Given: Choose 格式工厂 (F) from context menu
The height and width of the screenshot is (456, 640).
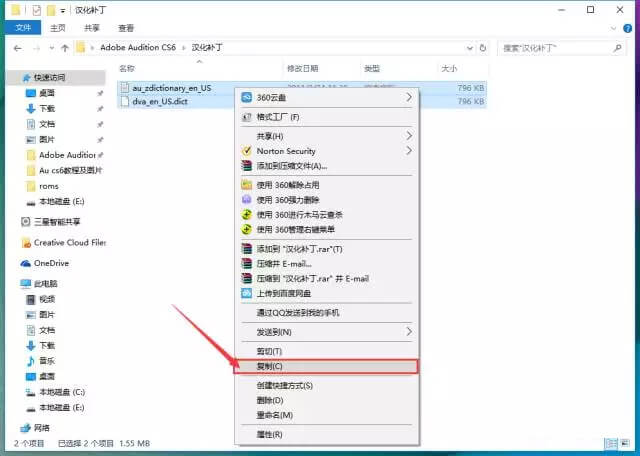Looking at the screenshot, I should [x=327, y=117].
